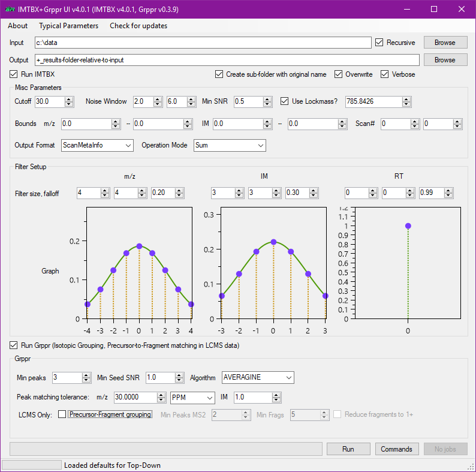Open the Typical Parameters menu
This screenshot has width=476, height=472.
tap(68, 26)
